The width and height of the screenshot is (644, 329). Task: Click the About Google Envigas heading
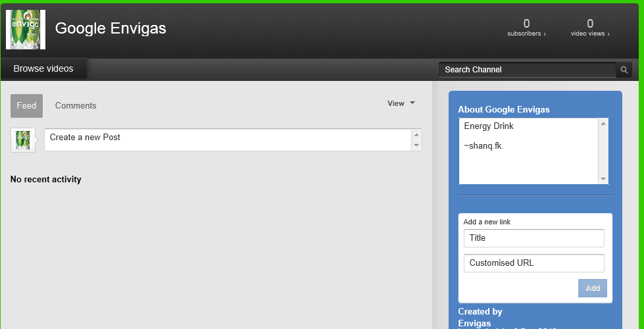click(503, 110)
